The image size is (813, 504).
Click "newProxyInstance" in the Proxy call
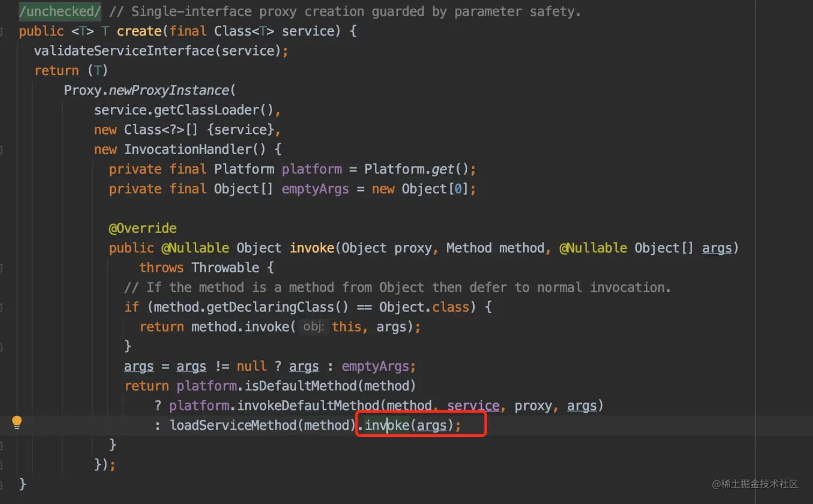click(x=169, y=90)
